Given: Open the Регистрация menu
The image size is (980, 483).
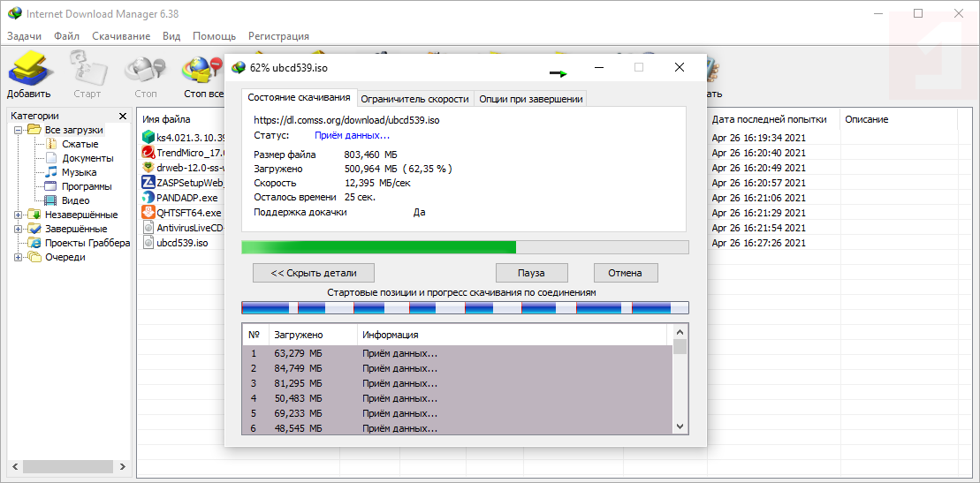Looking at the screenshot, I should point(278,36).
